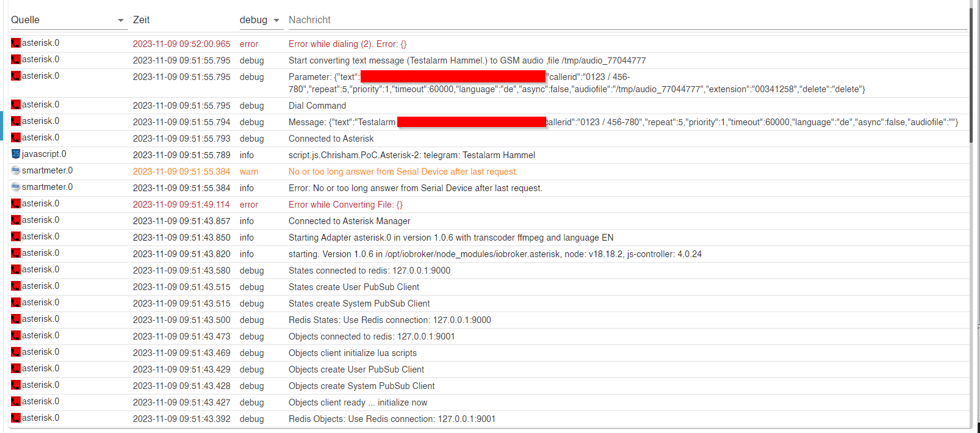Click smartmeter icon in the warn row
Image resolution: width=980 pixels, height=433 pixels.
point(16,170)
